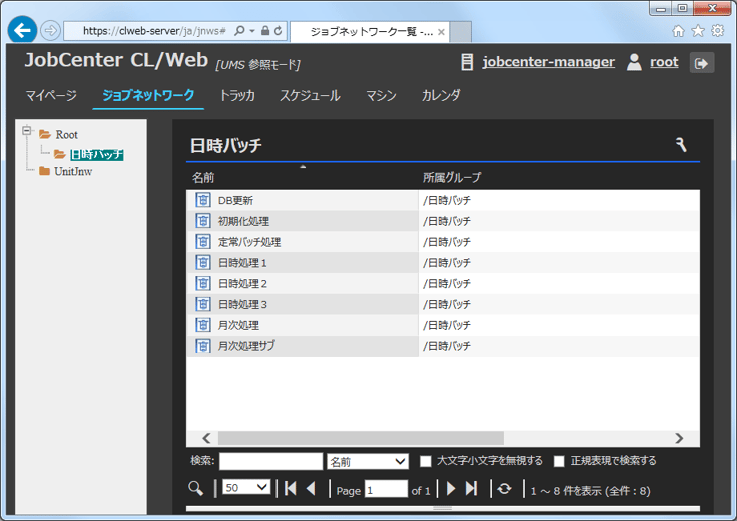
Task: Open the マイページ tab
Action: pyautogui.click(x=51, y=95)
